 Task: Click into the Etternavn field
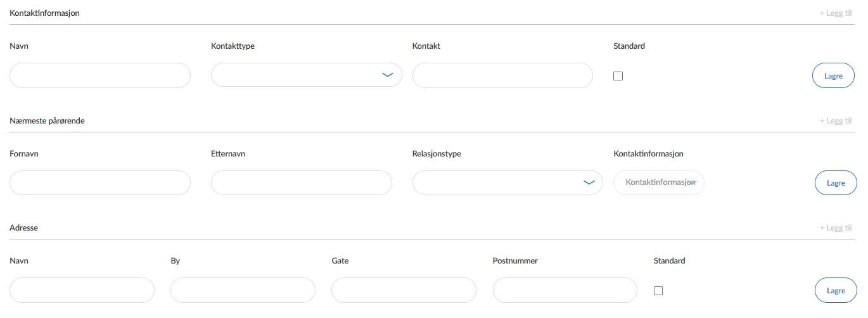pyautogui.click(x=301, y=182)
